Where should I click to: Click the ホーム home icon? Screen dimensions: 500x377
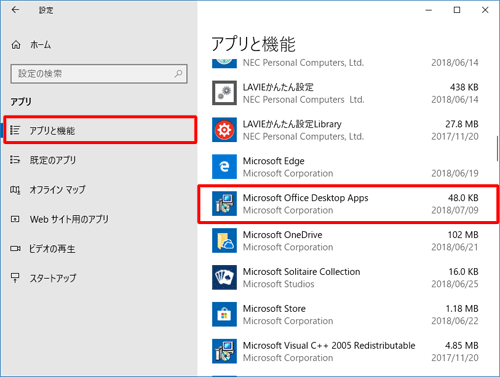(x=16, y=45)
